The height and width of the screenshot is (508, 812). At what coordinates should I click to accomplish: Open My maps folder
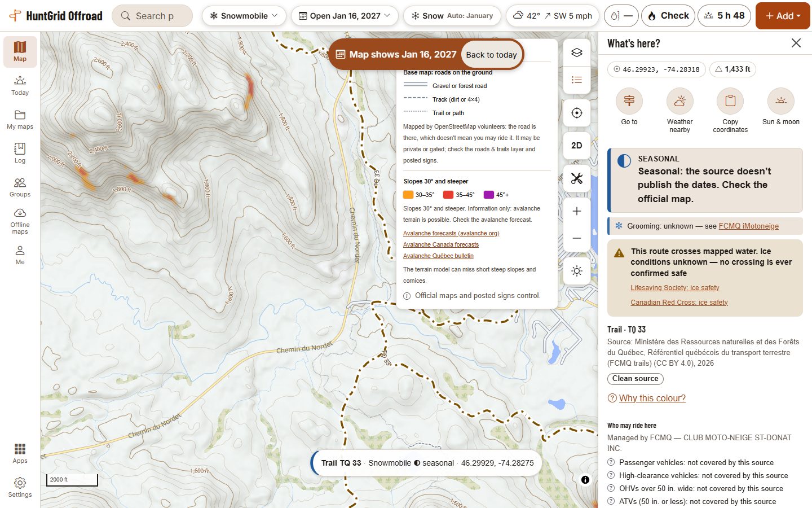[x=20, y=120]
